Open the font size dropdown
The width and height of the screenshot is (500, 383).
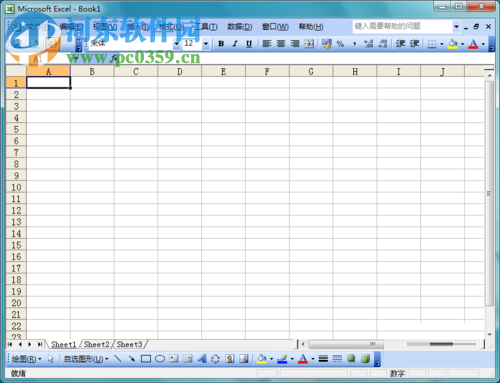click(x=206, y=44)
